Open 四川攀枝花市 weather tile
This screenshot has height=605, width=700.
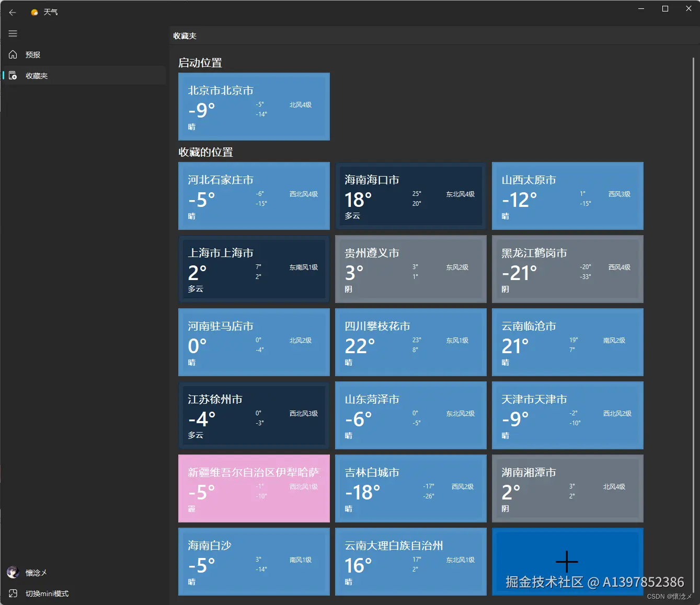[x=411, y=342]
